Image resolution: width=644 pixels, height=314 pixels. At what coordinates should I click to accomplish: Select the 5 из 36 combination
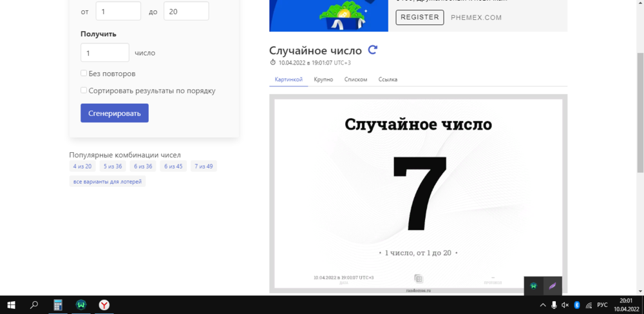pyautogui.click(x=113, y=166)
